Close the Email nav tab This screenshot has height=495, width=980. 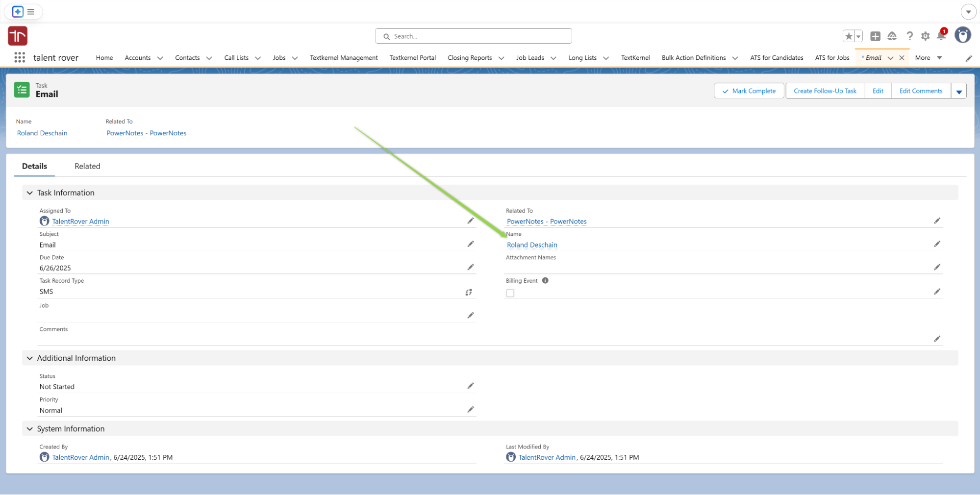pos(902,58)
